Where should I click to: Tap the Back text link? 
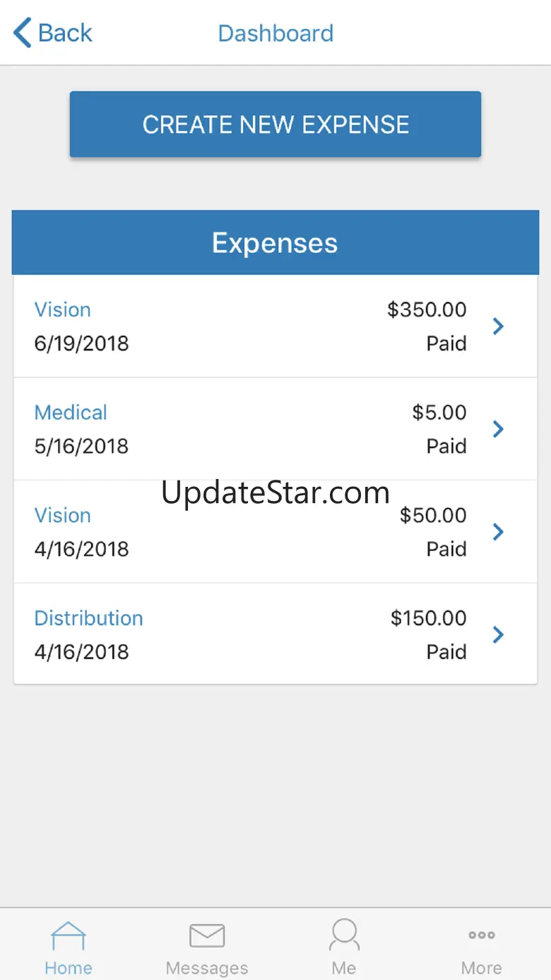coord(65,33)
